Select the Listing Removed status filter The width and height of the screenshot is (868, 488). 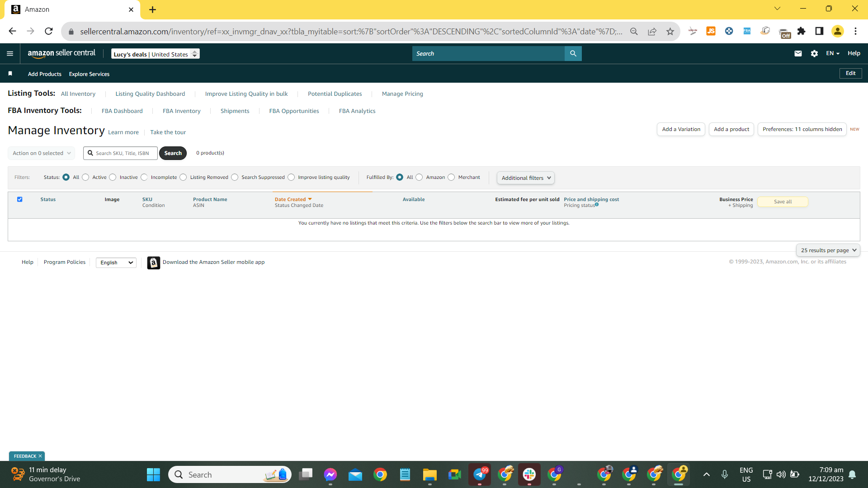pyautogui.click(x=183, y=177)
